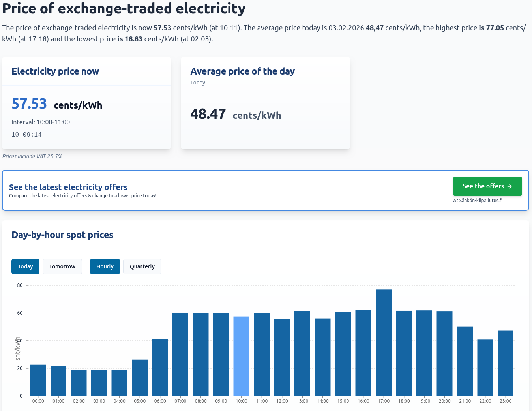Click the 80 y-axis label
Image resolution: width=532 pixels, height=411 pixels.
pos(20,285)
